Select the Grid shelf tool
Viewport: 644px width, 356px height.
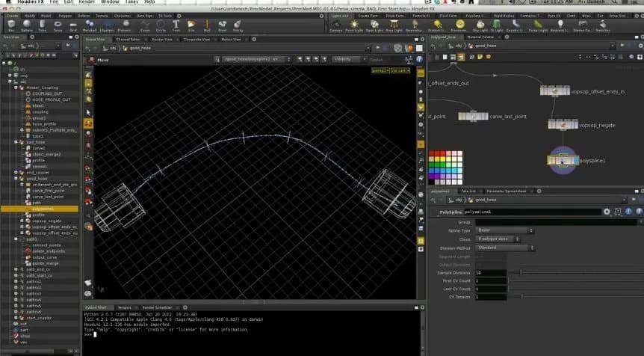pos(73,25)
